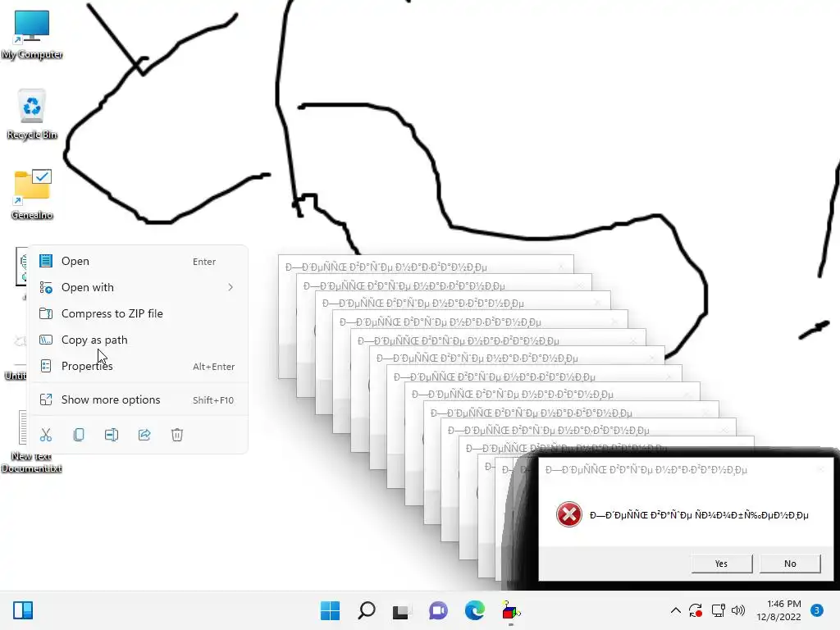Close the frontmost error dialog

click(x=820, y=469)
